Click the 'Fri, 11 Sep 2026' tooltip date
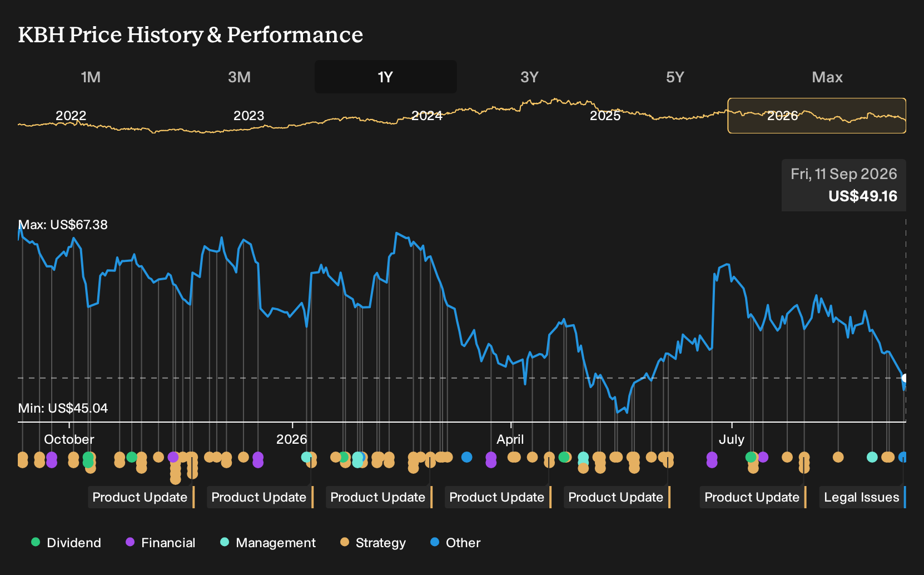 click(844, 174)
